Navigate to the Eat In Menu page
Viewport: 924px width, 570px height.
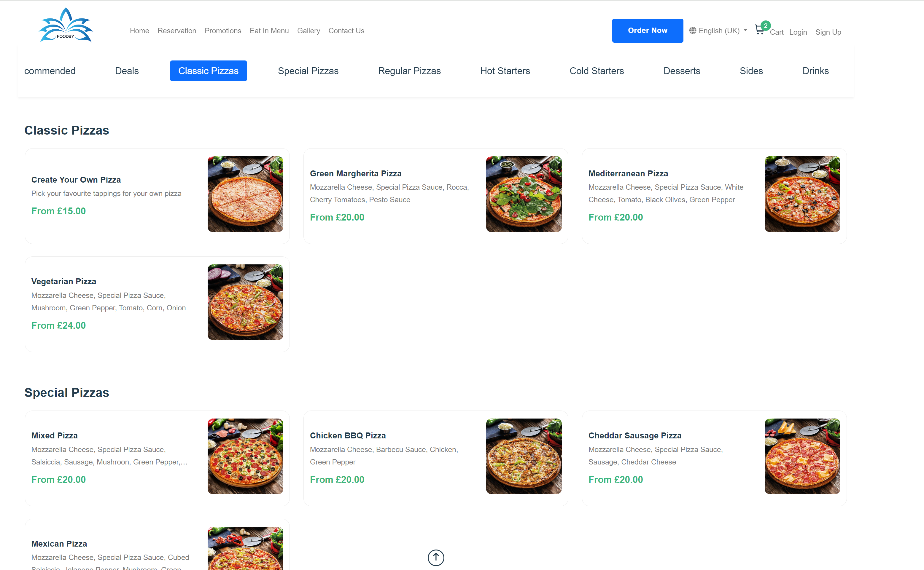pyautogui.click(x=269, y=31)
